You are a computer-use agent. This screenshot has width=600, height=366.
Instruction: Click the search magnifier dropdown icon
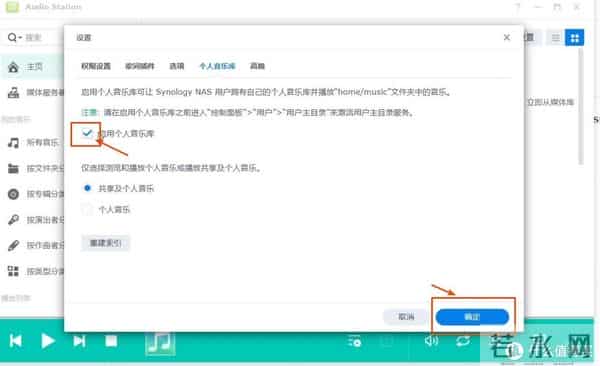click(x=15, y=38)
